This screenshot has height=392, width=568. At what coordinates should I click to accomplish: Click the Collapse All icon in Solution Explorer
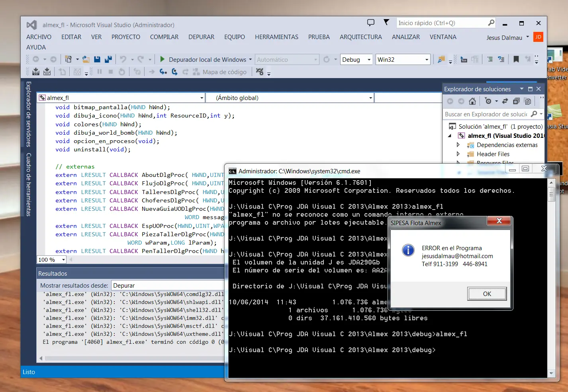pos(516,101)
